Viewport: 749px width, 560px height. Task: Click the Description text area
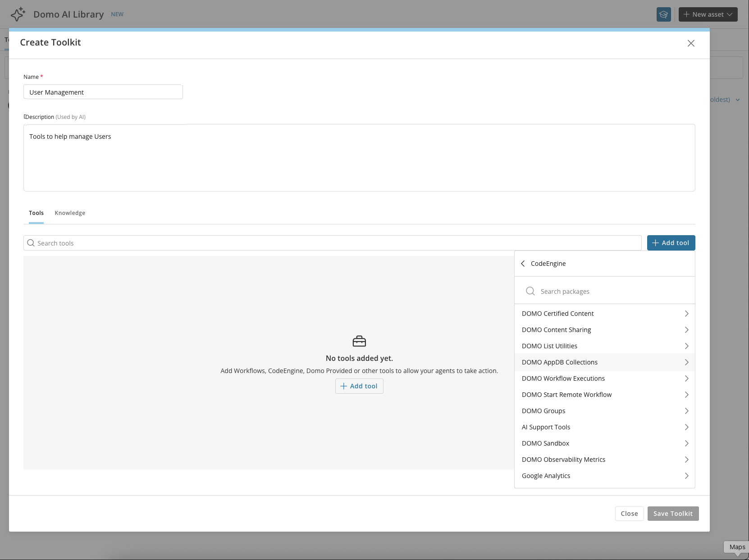(359, 158)
